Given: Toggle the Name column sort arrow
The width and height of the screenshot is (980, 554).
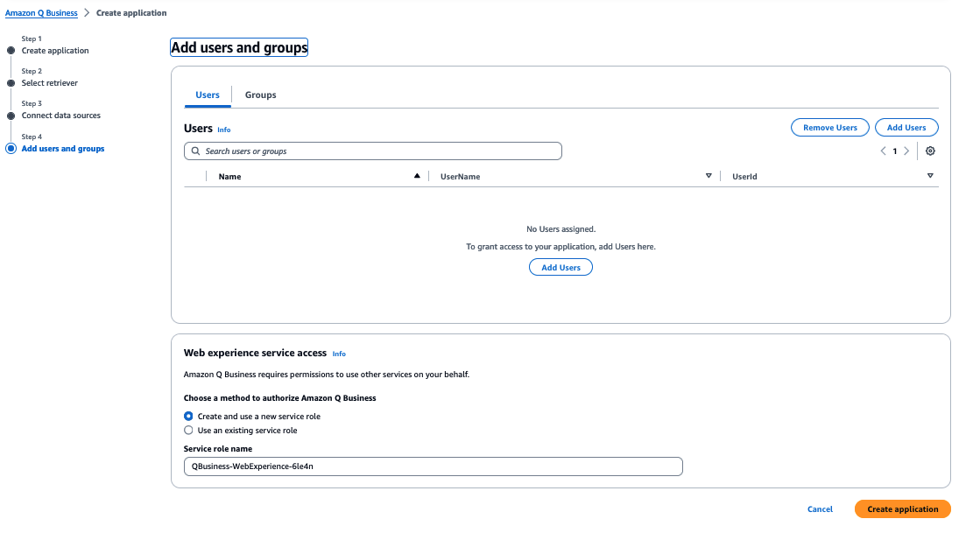Looking at the screenshot, I should click(417, 175).
